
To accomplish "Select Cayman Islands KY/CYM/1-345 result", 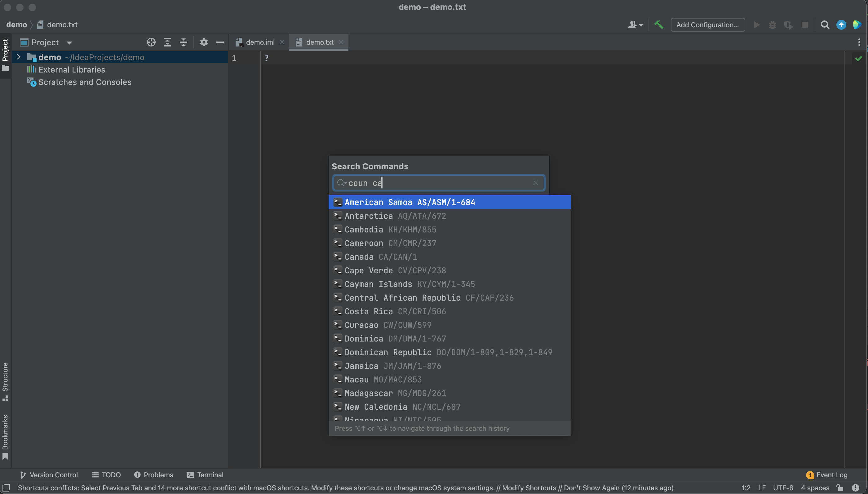I will [x=449, y=284].
